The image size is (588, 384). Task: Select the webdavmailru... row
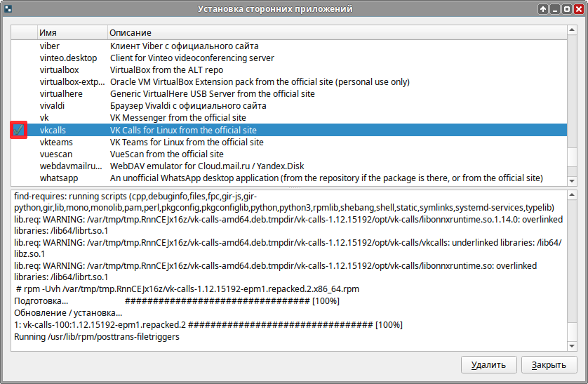289,166
